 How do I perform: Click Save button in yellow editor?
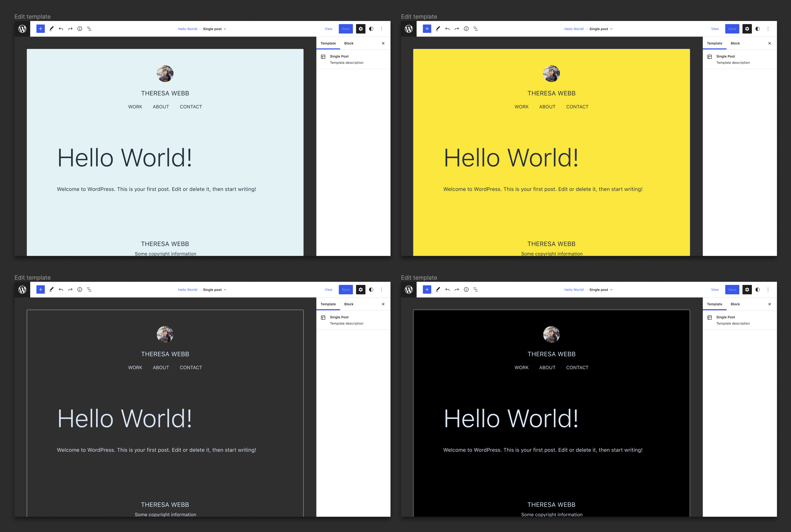coord(732,29)
